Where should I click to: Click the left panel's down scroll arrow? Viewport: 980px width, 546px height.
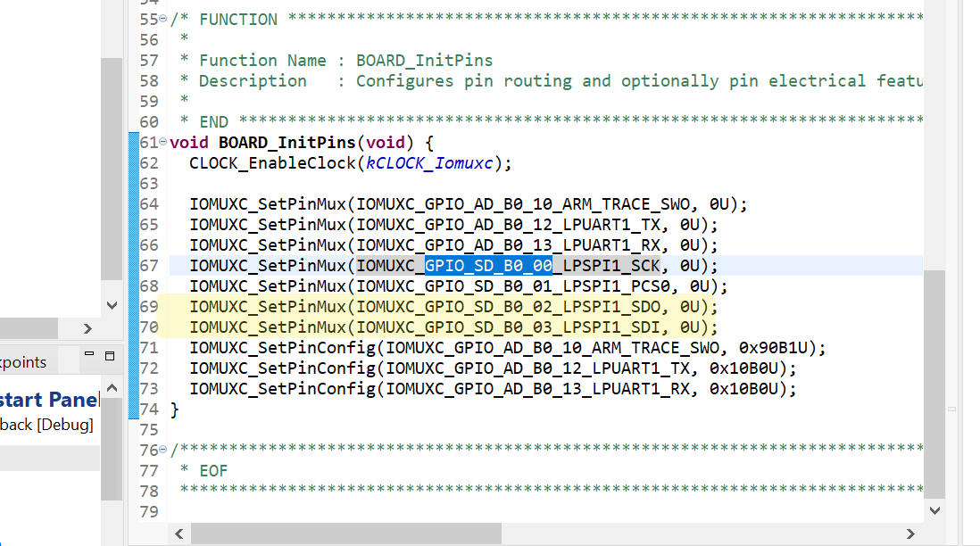point(111,305)
